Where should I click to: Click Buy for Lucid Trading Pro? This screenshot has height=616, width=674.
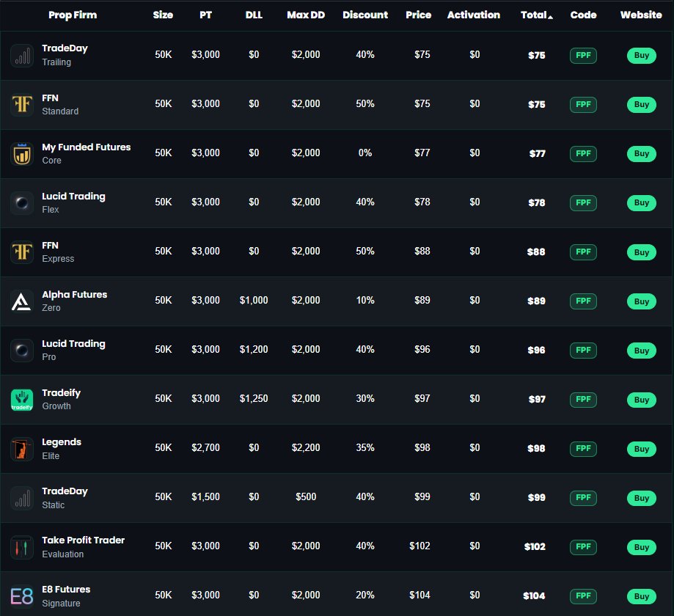(641, 350)
